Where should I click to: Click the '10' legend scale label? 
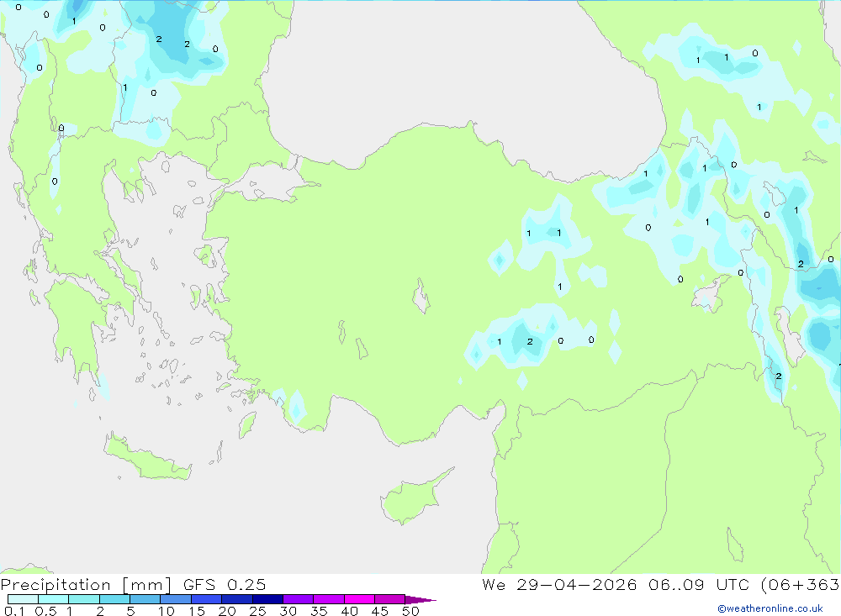pyautogui.click(x=167, y=611)
